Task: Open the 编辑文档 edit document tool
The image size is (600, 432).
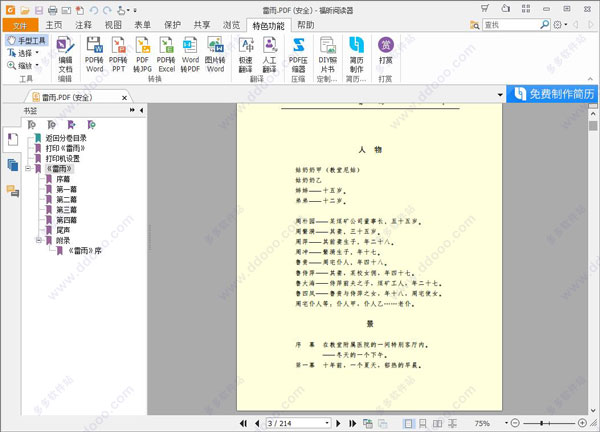Action: 65,55
